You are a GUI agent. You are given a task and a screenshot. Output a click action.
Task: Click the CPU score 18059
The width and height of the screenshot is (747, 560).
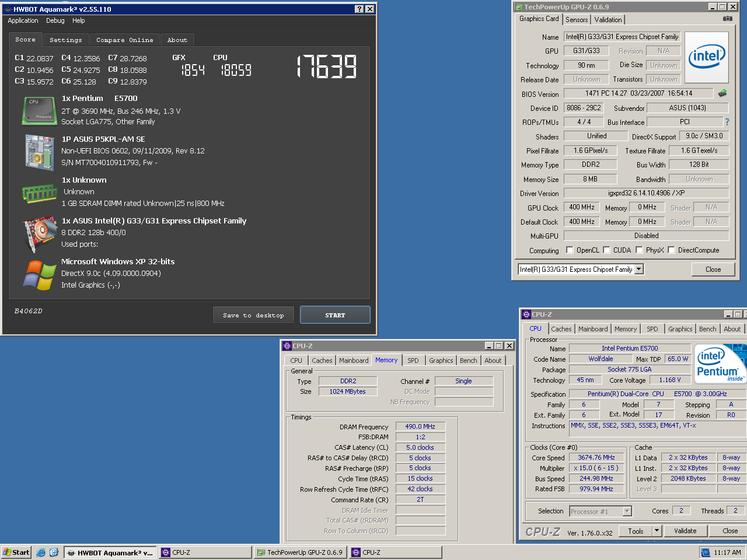236,70
